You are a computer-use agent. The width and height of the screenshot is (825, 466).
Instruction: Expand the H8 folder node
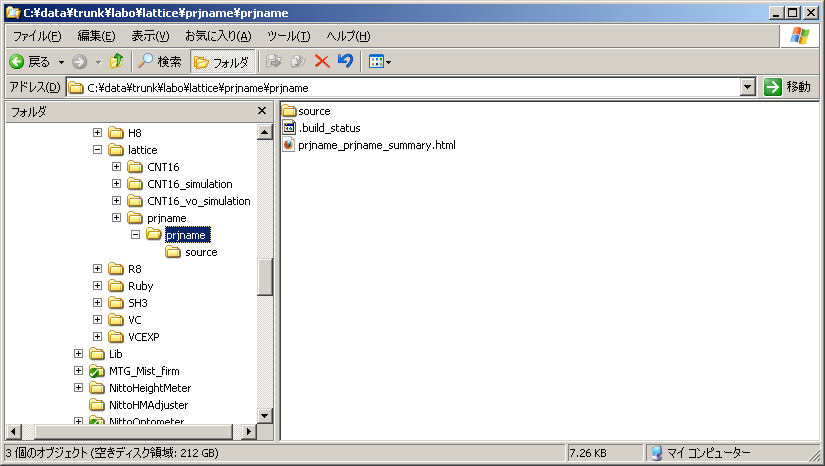97,133
